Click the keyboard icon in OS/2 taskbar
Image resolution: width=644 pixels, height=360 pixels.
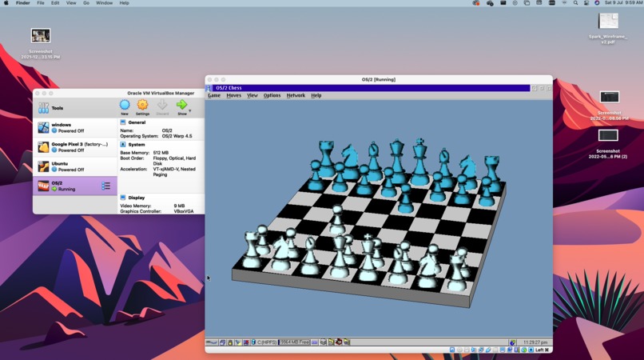(315, 342)
